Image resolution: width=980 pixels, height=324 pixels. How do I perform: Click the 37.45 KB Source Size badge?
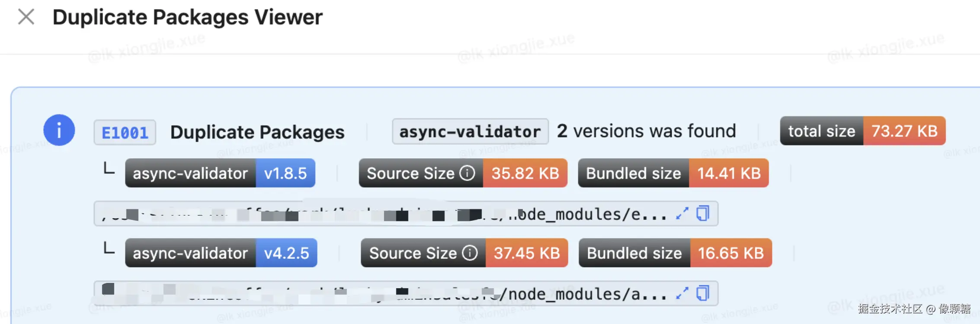click(x=527, y=253)
